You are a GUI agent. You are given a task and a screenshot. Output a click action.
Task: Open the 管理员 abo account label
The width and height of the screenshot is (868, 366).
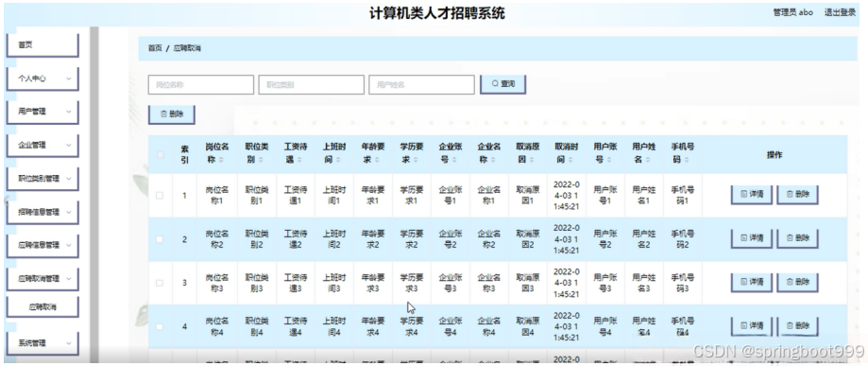pyautogui.click(x=792, y=12)
